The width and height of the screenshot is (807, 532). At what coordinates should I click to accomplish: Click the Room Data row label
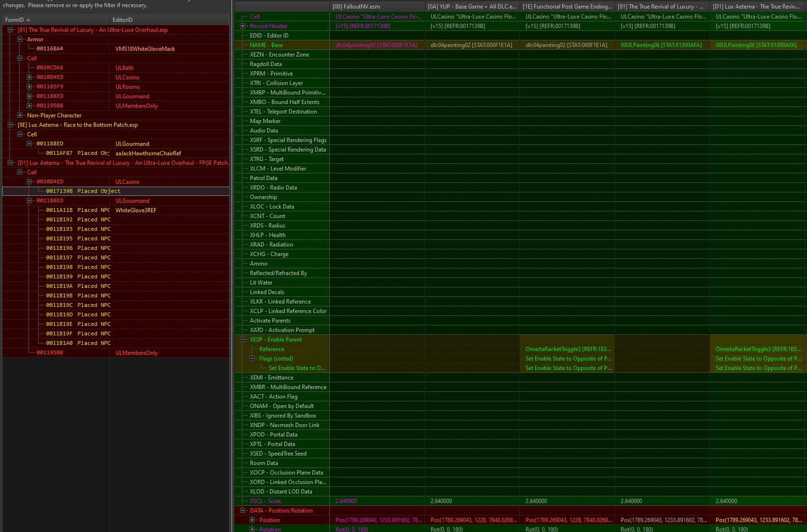point(264,463)
